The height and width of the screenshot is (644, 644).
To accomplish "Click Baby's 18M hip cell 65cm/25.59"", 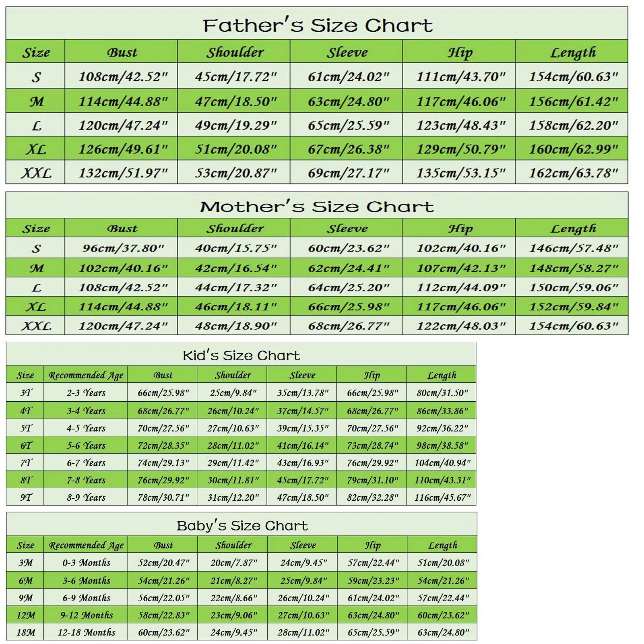I will [373, 632].
